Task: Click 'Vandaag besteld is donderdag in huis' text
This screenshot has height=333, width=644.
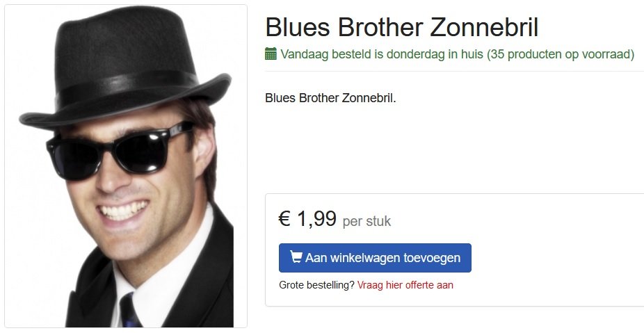Action: [x=382, y=54]
